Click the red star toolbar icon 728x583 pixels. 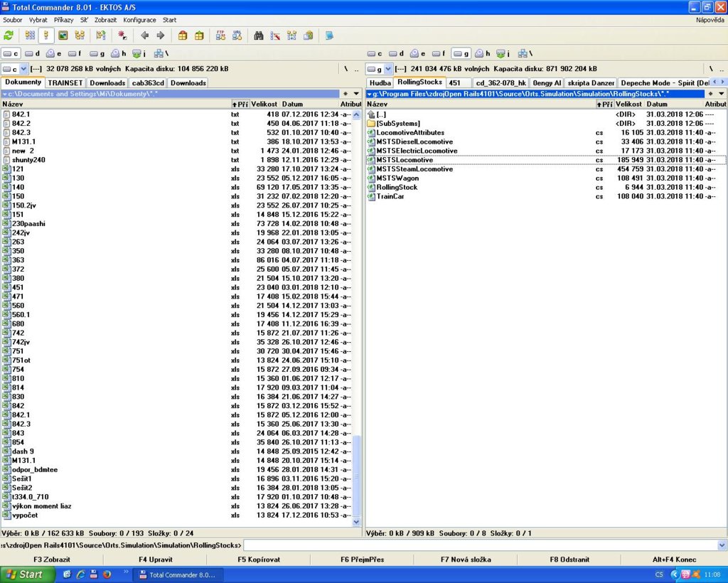122,36
